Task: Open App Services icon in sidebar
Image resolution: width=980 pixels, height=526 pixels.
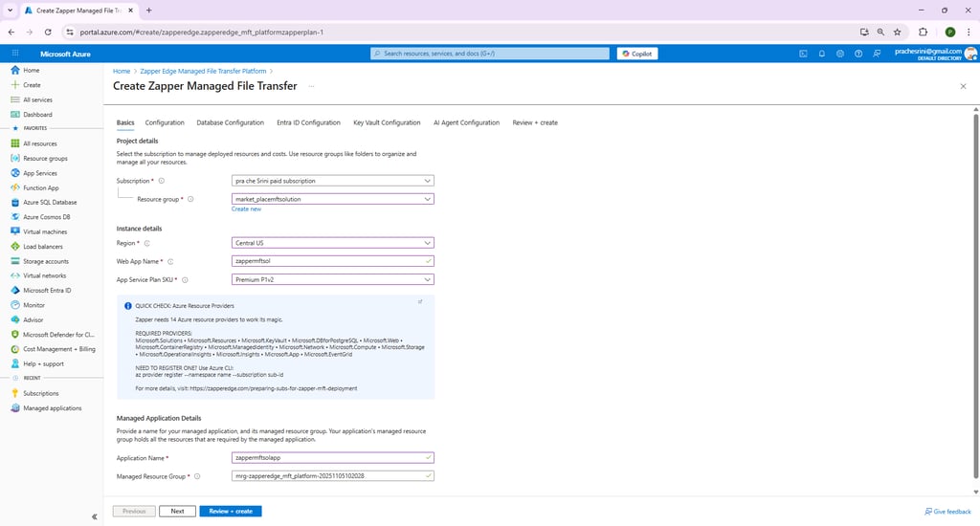Action: [15, 173]
